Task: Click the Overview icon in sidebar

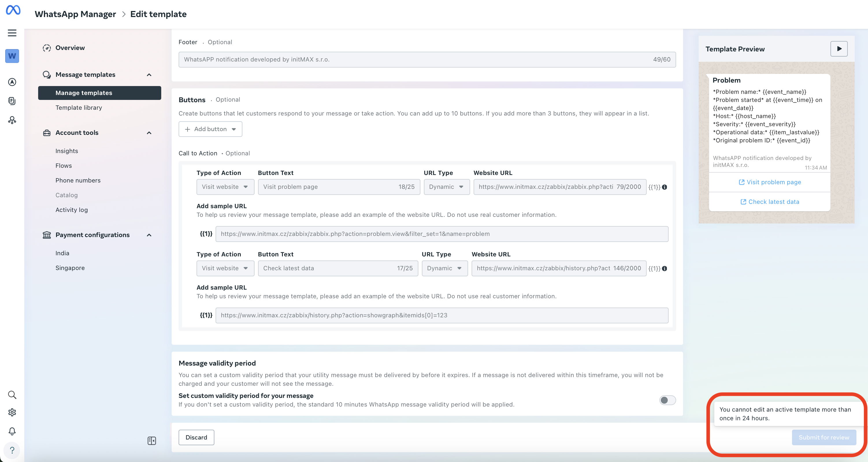Action: (x=47, y=48)
